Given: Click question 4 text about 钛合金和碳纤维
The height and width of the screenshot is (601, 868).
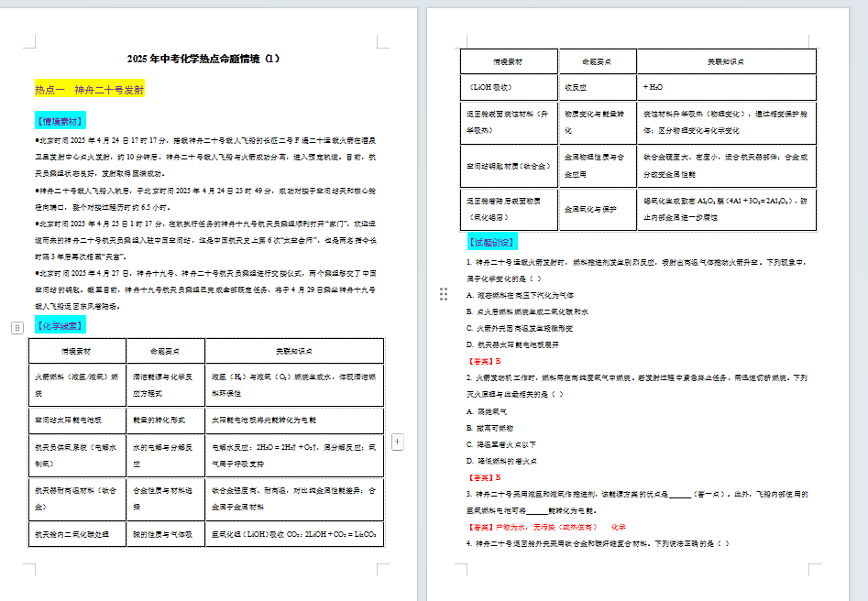Looking at the screenshot, I should pos(598,543).
